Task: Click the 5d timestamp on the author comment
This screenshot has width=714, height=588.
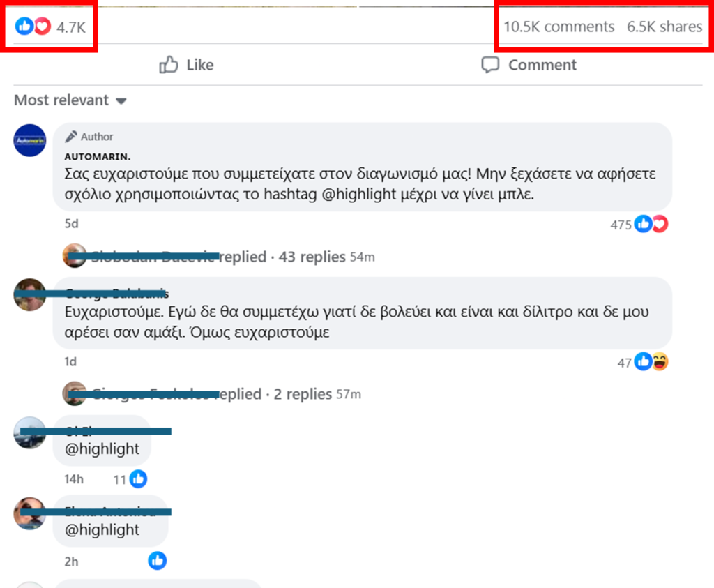Action: coord(72,224)
